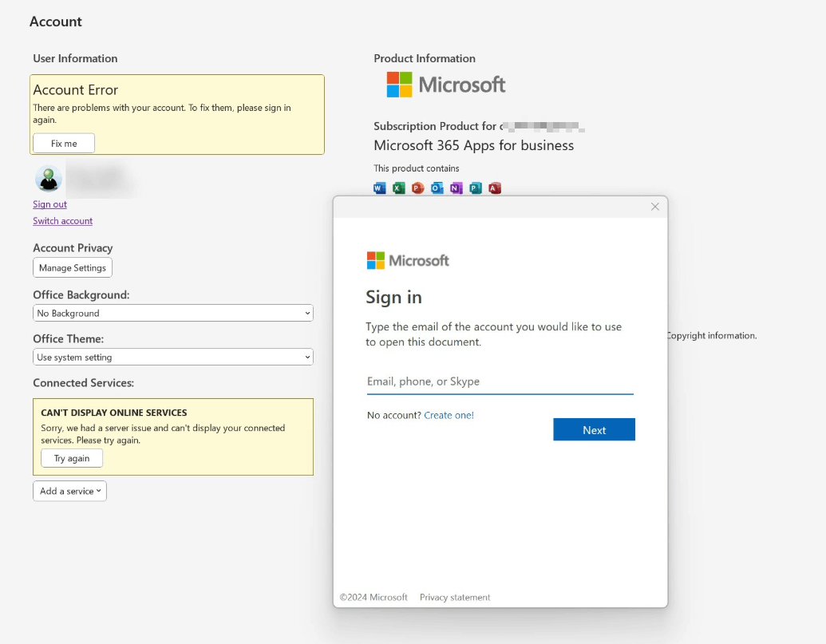Screen dimensions: 826x644
Task: Click Try again for online services
Action: [72, 458]
